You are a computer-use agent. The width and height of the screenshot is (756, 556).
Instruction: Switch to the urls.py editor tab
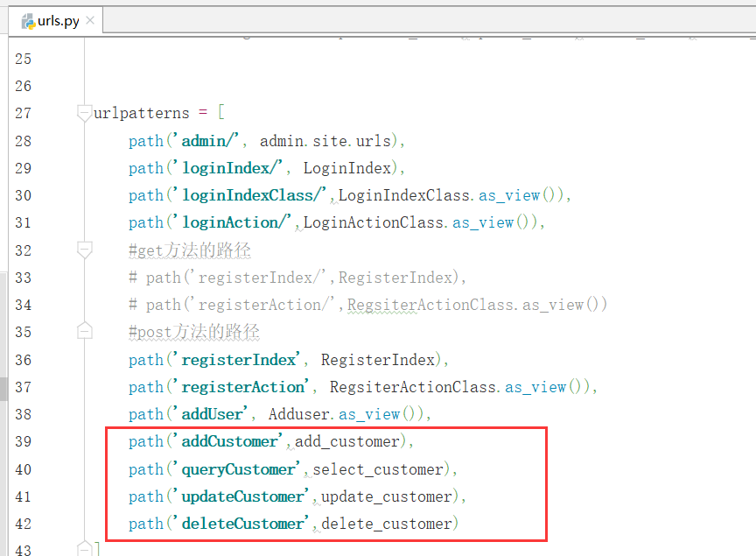tap(55, 21)
